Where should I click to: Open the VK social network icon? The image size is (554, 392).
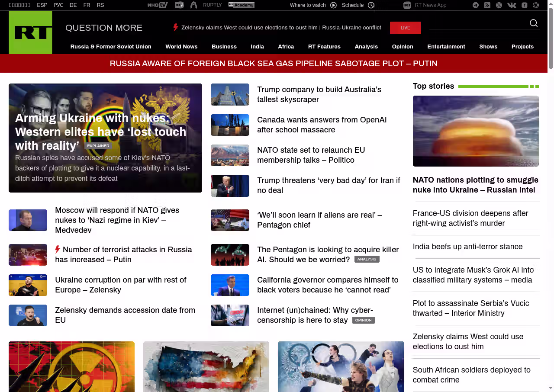tap(512, 5)
